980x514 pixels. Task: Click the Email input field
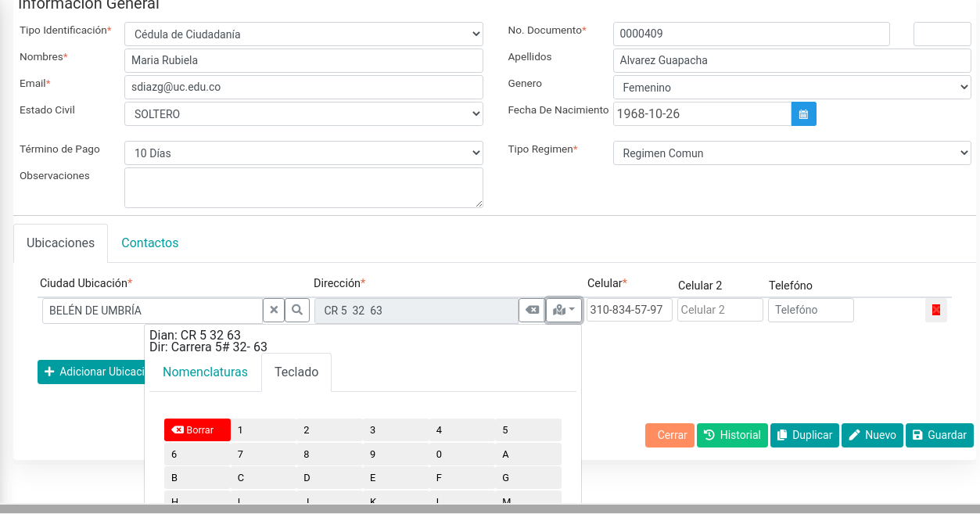pyautogui.click(x=303, y=88)
